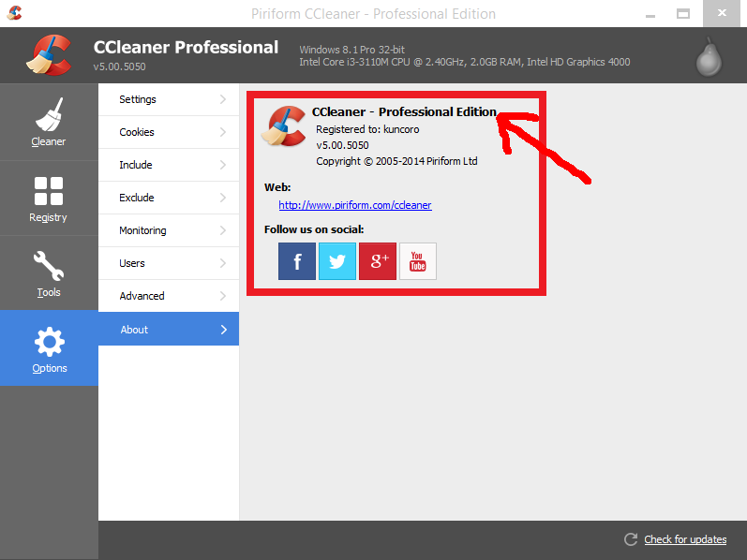Open the Tools section

click(49, 273)
